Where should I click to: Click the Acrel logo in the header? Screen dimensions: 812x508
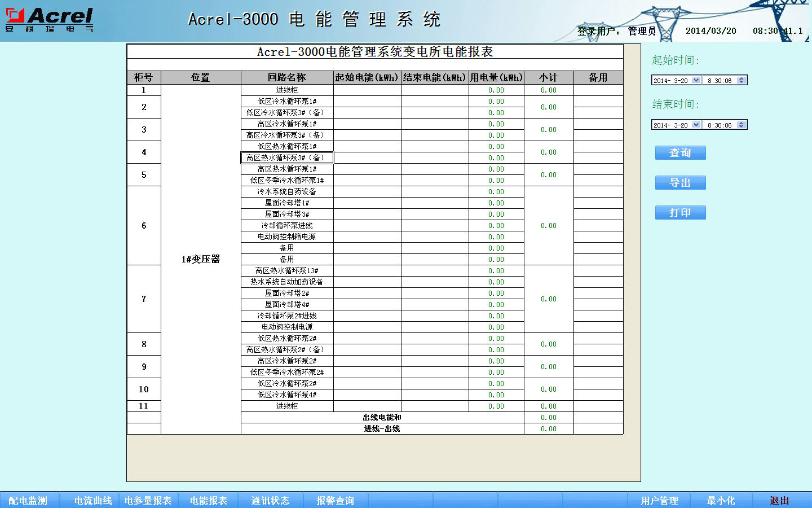pyautogui.click(x=50, y=20)
